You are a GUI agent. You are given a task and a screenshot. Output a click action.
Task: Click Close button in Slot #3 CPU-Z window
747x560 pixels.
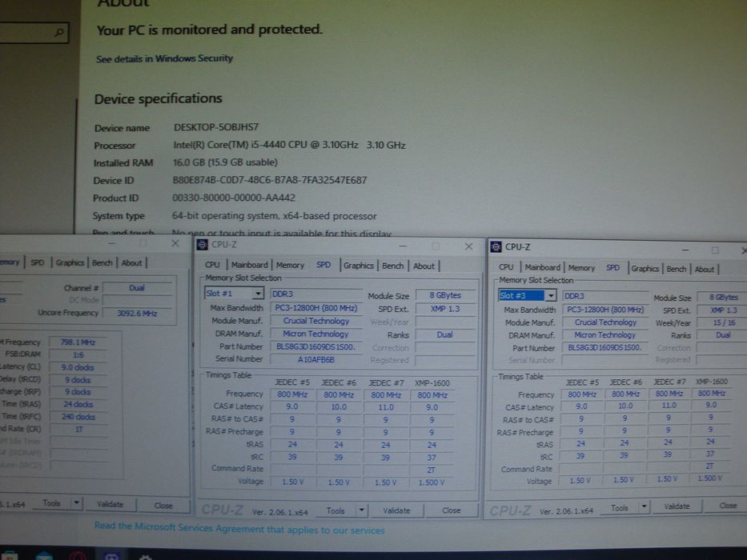click(728, 506)
